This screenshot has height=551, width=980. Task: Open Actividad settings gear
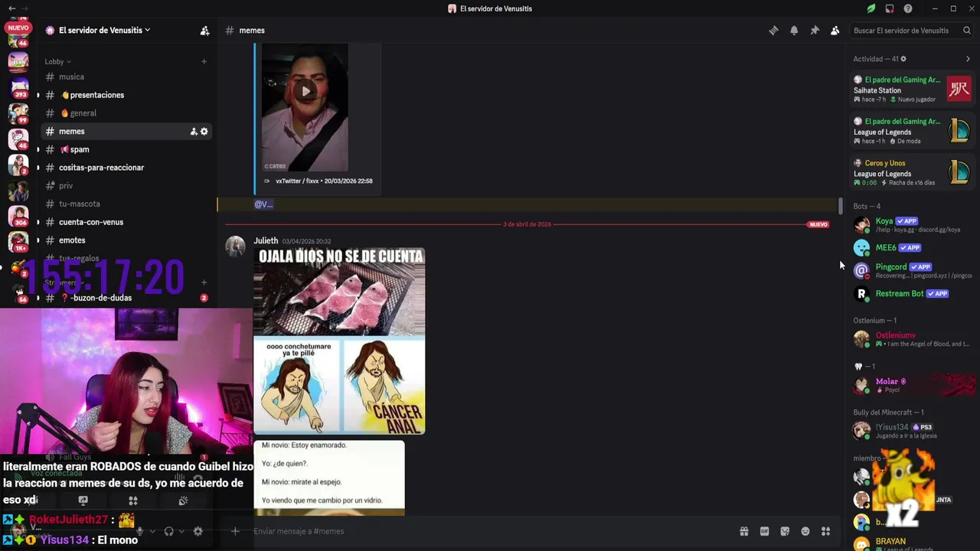coord(903,59)
